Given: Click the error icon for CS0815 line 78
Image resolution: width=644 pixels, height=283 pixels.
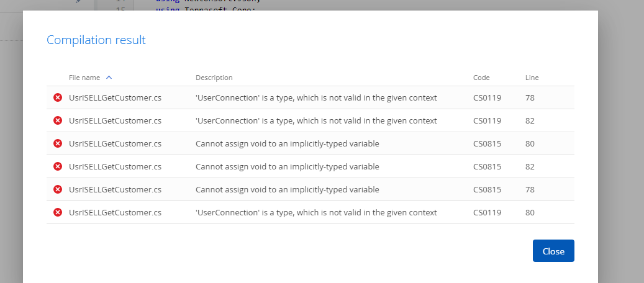Looking at the screenshot, I should [58, 190].
